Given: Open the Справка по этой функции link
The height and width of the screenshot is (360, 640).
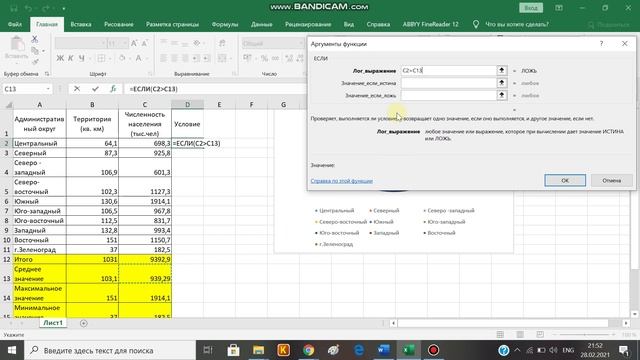Looking at the screenshot, I should pyautogui.click(x=342, y=181).
